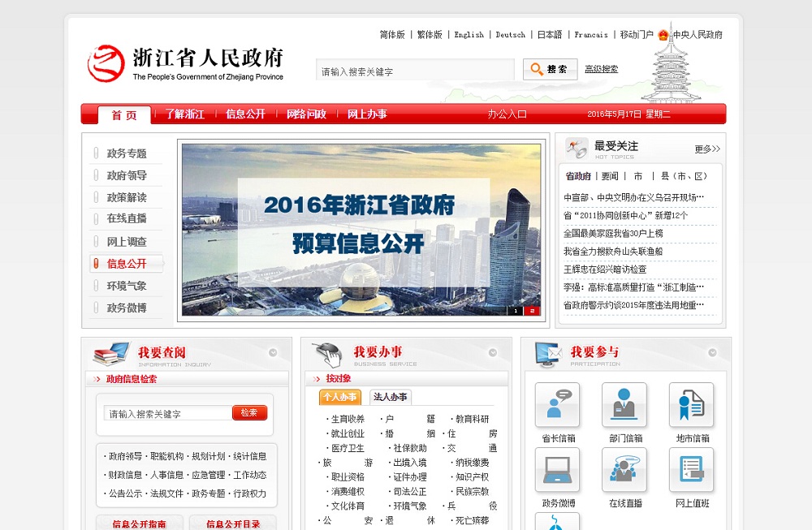Select the 要闻 news tab
The height and width of the screenshot is (530, 812).
coord(610,176)
